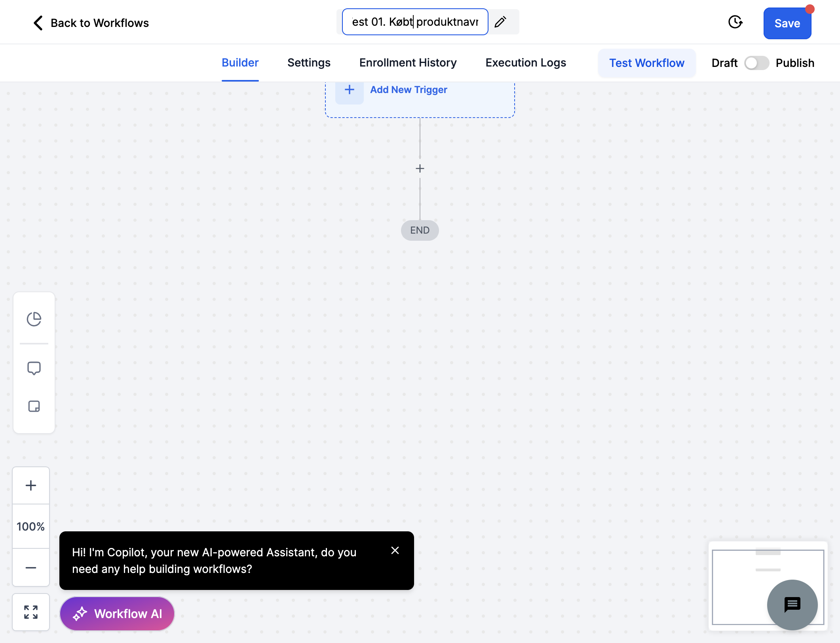Open the Enrollment History tab
The width and height of the screenshot is (840, 643).
(x=408, y=63)
